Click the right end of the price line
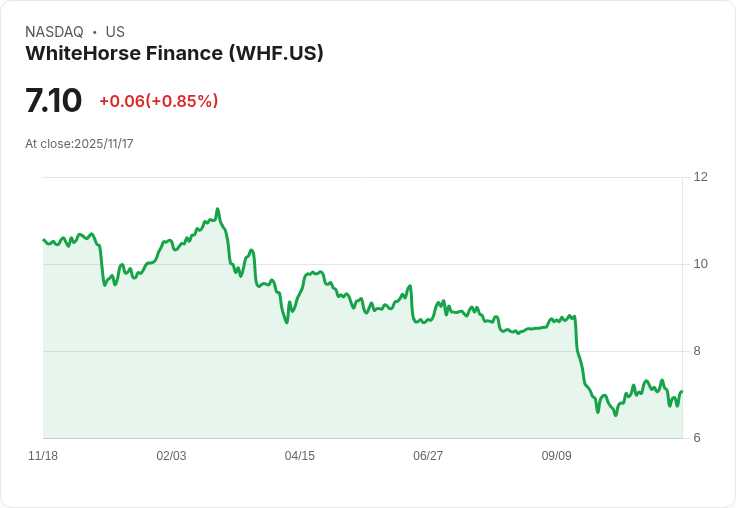 [x=682, y=391]
